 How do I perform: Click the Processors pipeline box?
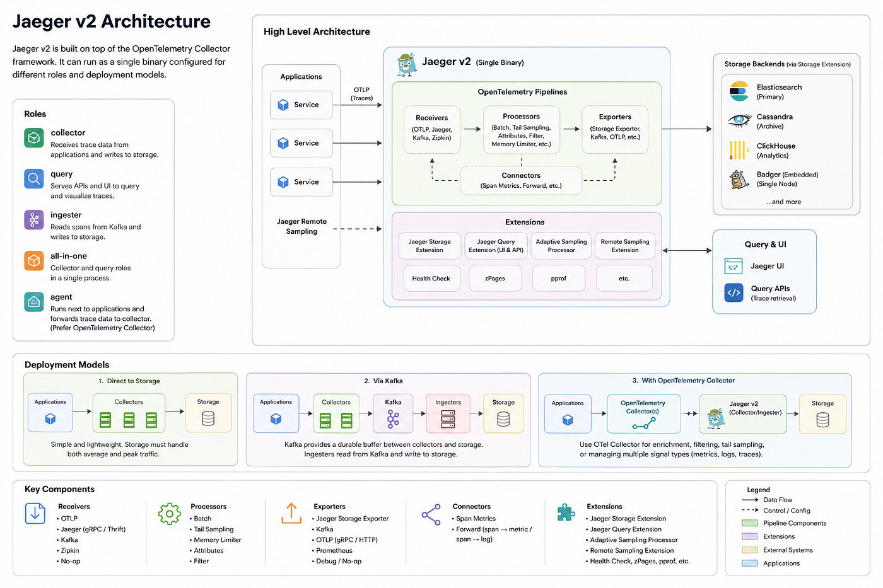521,130
